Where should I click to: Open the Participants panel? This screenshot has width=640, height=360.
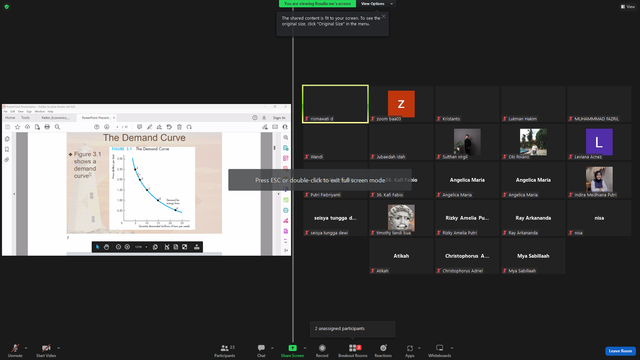click(x=224, y=350)
